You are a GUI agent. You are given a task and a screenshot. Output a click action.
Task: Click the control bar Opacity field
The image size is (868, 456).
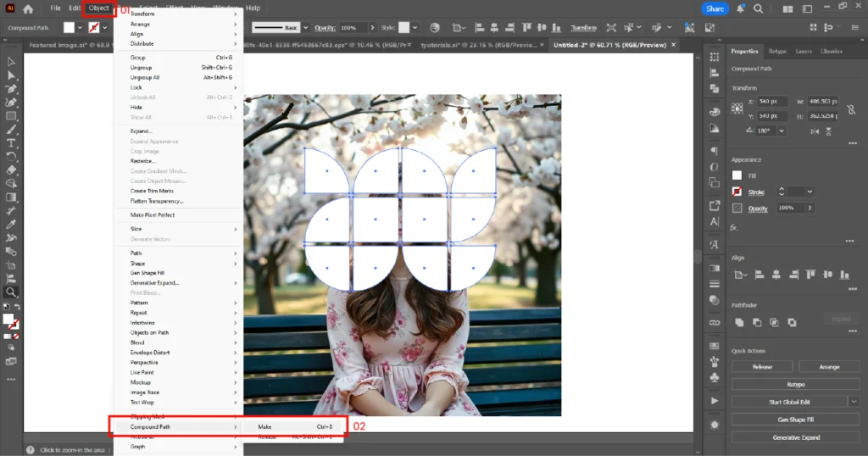pyautogui.click(x=353, y=28)
